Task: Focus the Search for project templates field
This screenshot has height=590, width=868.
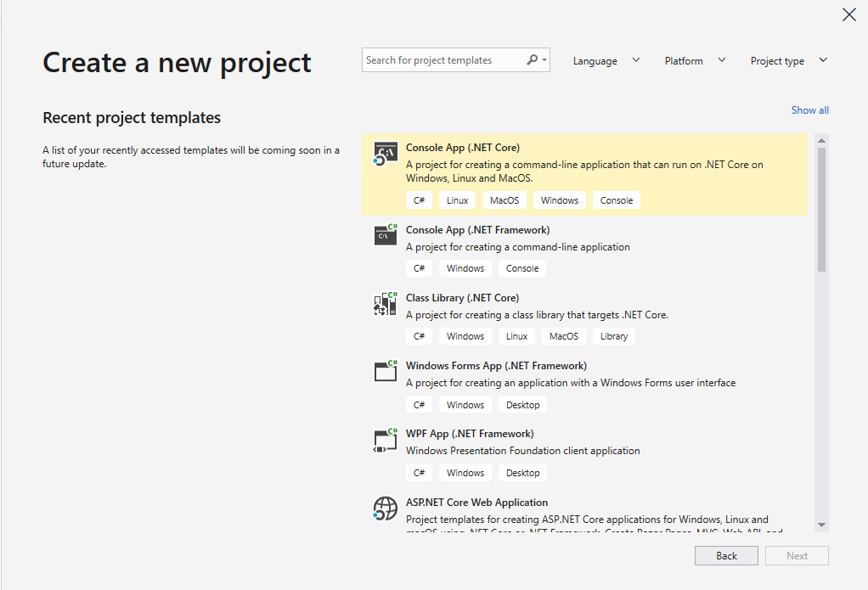Action: click(x=455, y=59)
